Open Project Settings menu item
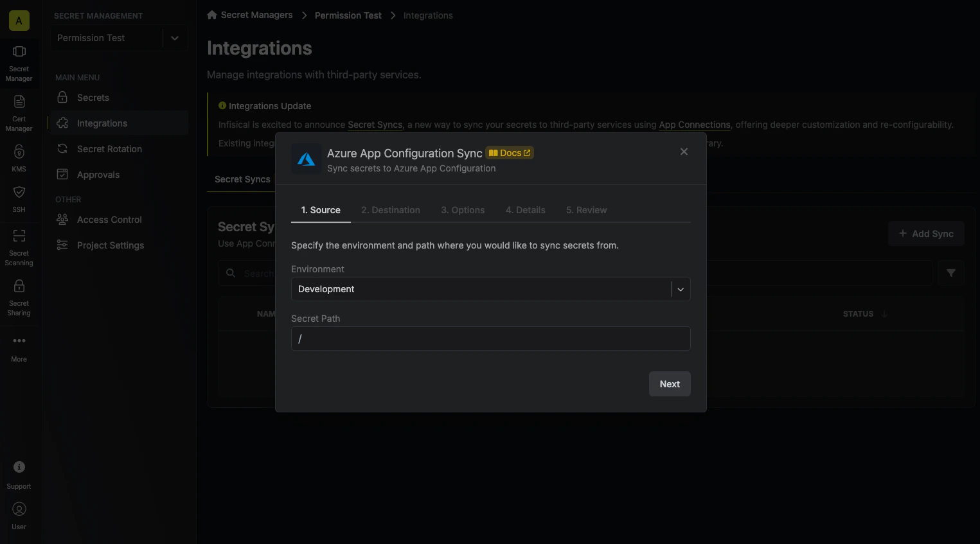This screenshot has width=980, height=544. point(118,245)
